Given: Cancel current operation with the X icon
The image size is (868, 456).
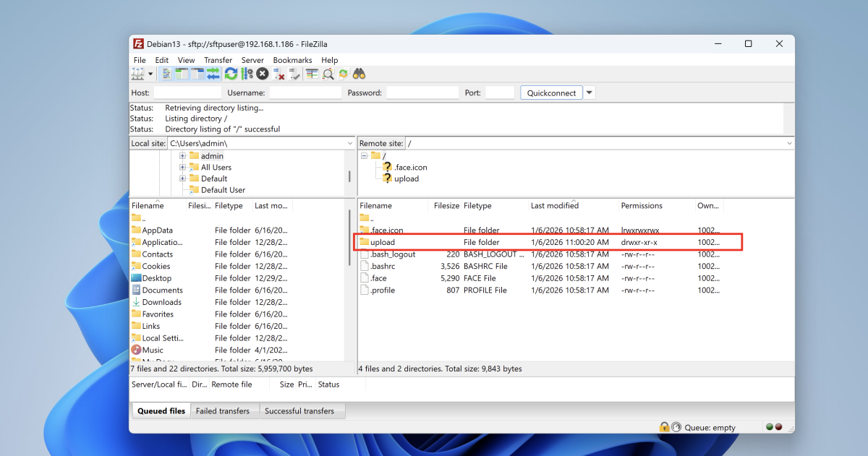Looking at the screenshot, I should pyautogui.click(x=263, y=74).
